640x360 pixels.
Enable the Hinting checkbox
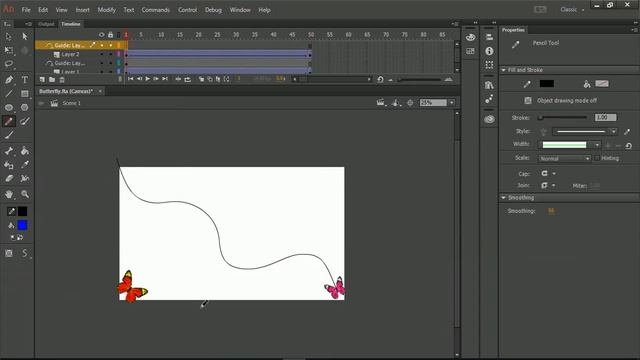[x=597, y=158]
